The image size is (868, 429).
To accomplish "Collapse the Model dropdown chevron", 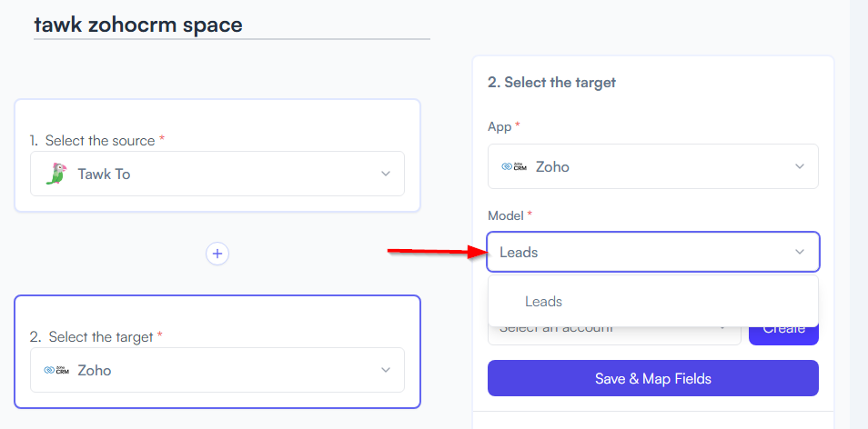I will click(800, 252).
